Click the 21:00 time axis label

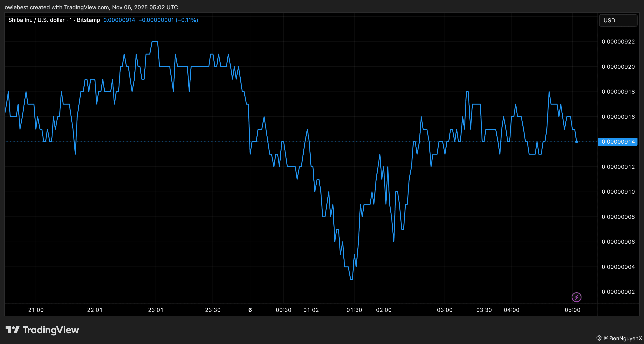pyautogui.click(x=36, y=310)
